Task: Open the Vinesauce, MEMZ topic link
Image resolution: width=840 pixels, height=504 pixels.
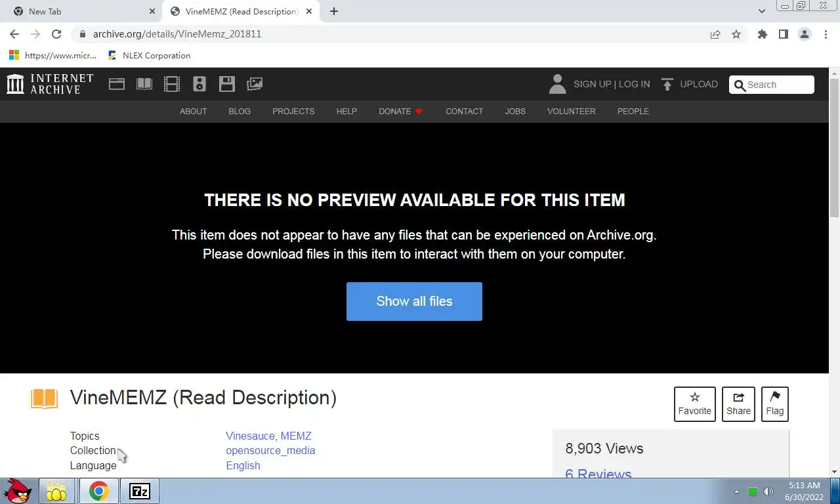Action: (268, 436)
